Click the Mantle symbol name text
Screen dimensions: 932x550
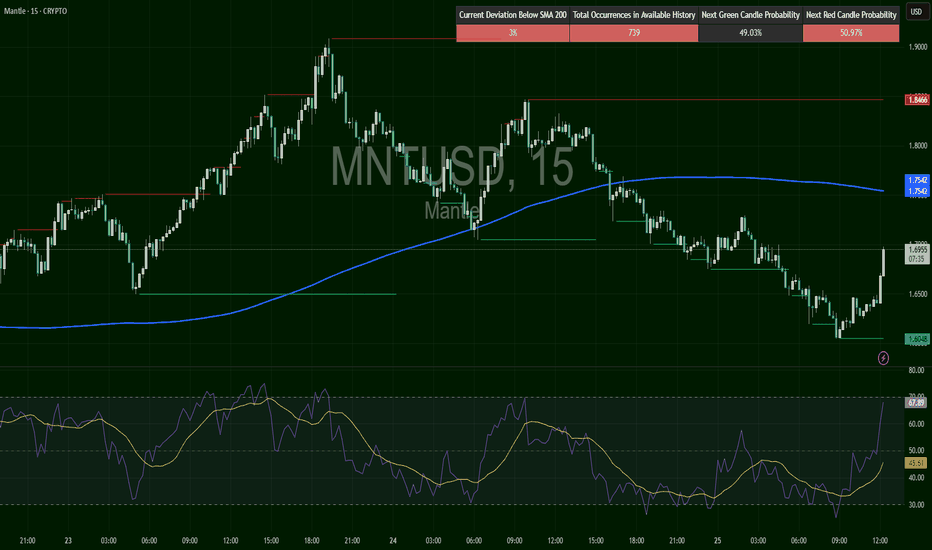453,210
